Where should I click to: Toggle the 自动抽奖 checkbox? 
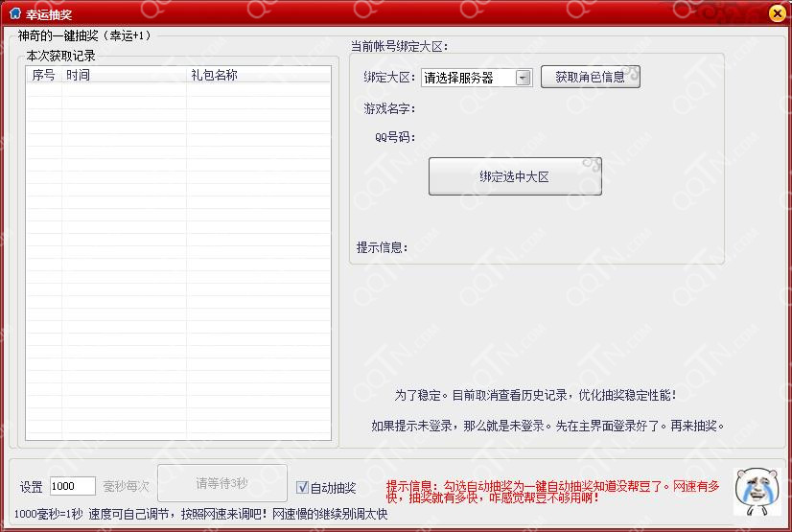303,487
